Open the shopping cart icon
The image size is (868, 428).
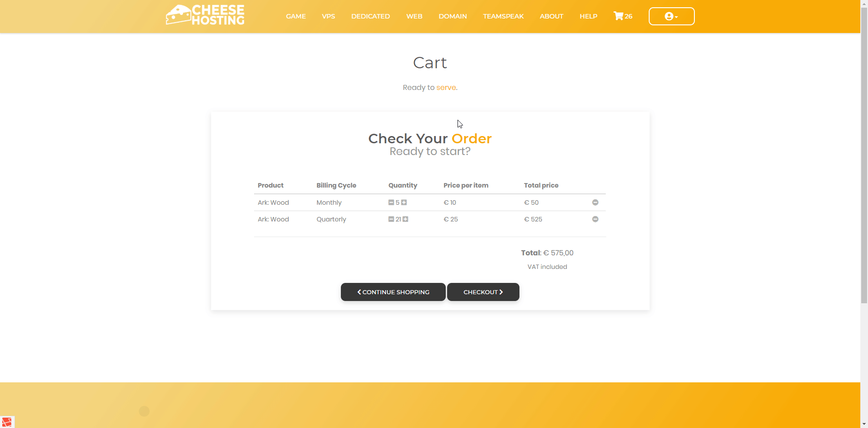click(x=622, y=16)
